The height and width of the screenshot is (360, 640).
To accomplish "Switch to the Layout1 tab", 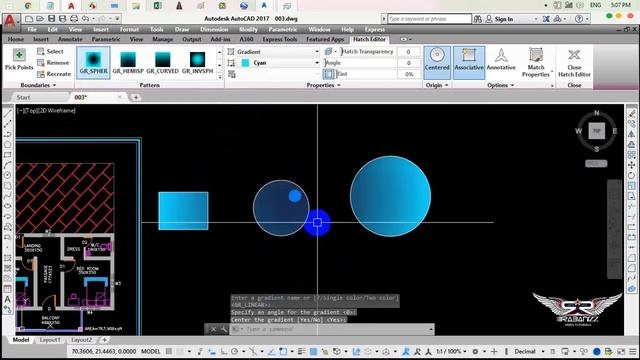I will pos(49,340).
